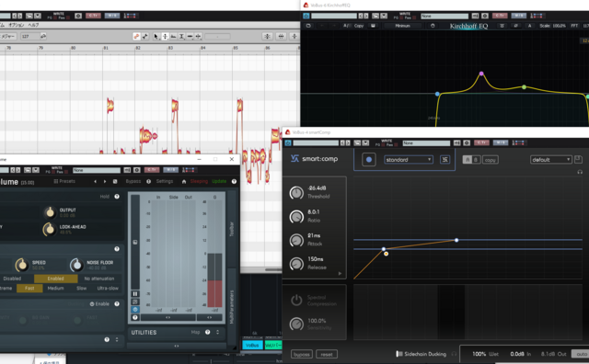Screen dimensions: 589x364
Task: Select the Melodyne timing tool
Action: (x=191, y=37)
